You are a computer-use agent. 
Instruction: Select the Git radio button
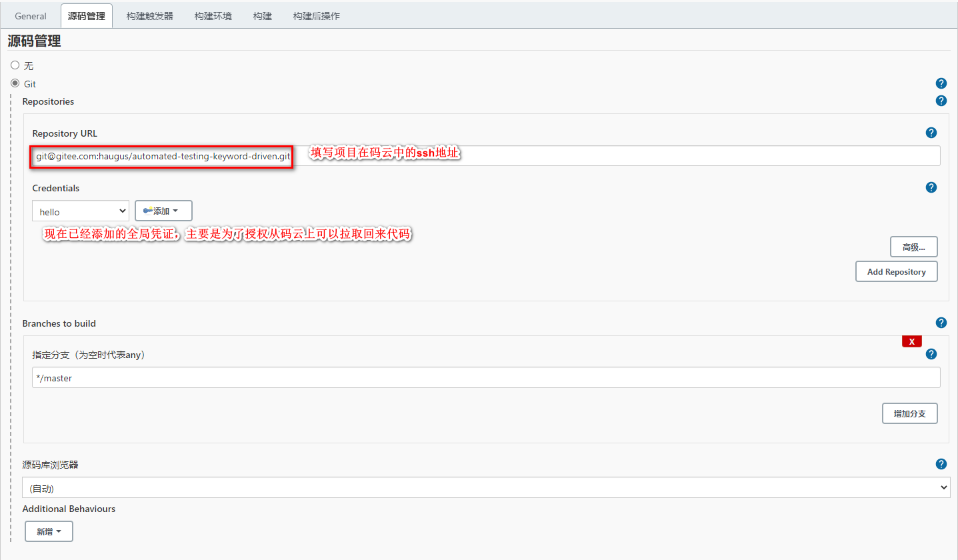click(x=15, y=83)
